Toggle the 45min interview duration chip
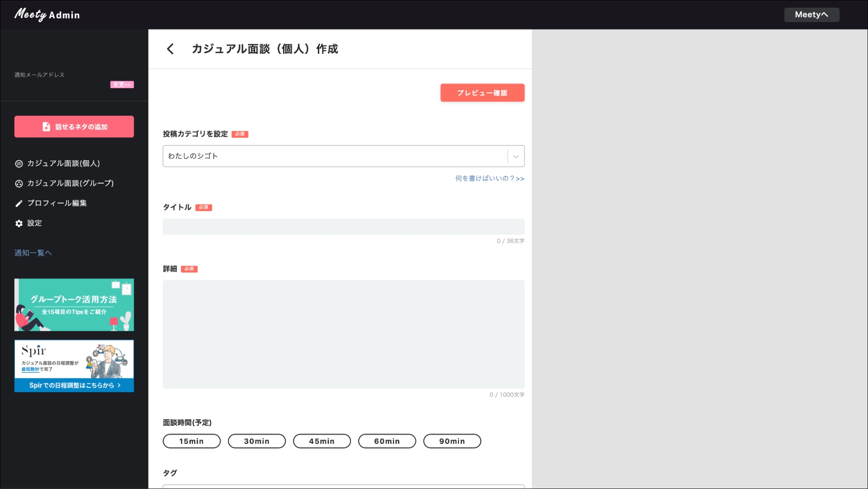868x489 pixels. pyautogui.click(x=322, y=441)
